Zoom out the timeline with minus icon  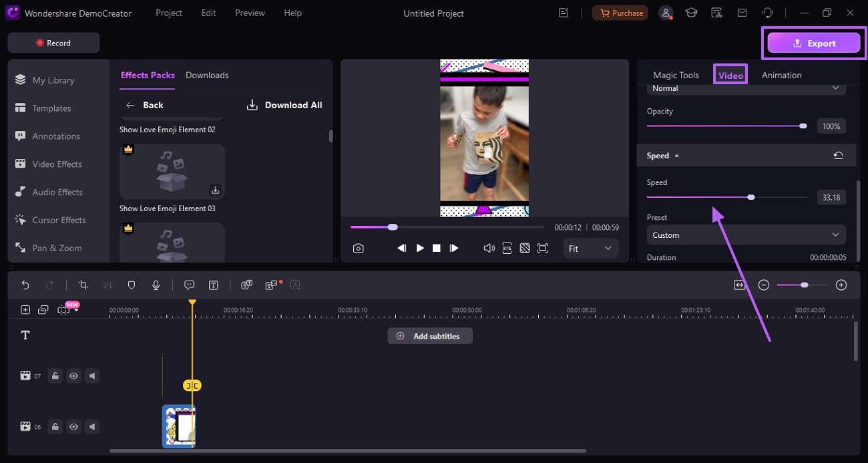click(x=764, y=285)
